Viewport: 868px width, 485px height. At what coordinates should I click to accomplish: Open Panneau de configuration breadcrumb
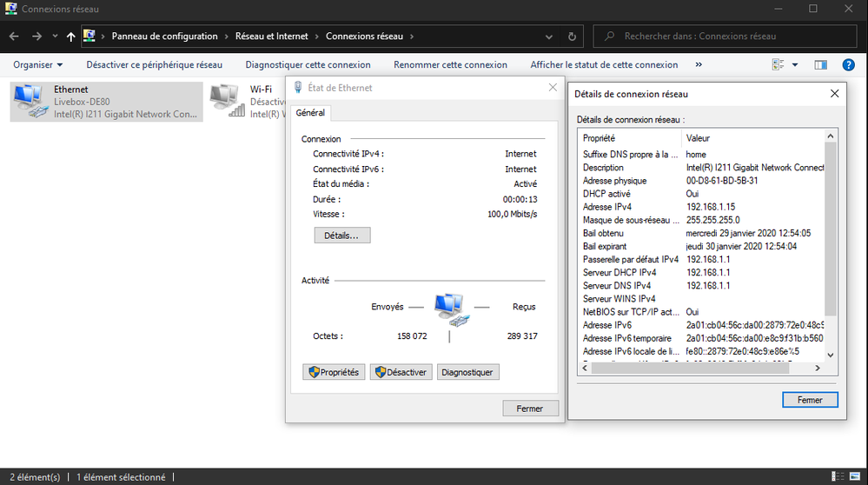point(164,36)
